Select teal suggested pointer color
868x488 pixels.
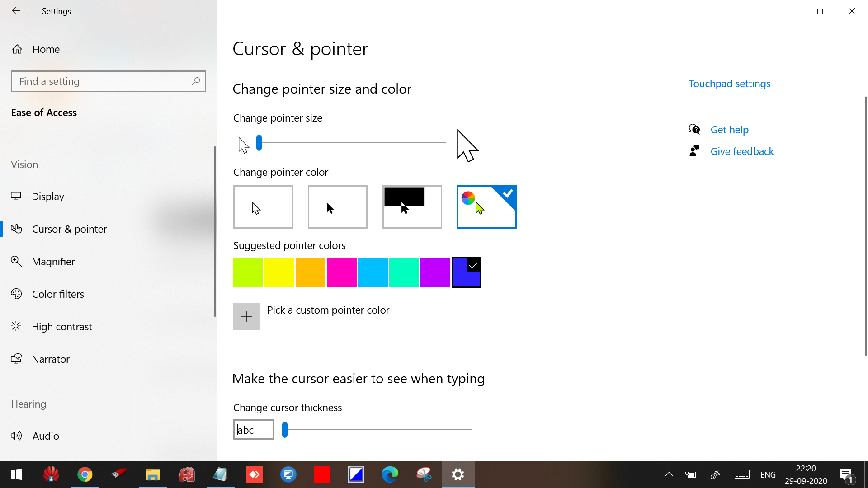click(x=404, y=272)
